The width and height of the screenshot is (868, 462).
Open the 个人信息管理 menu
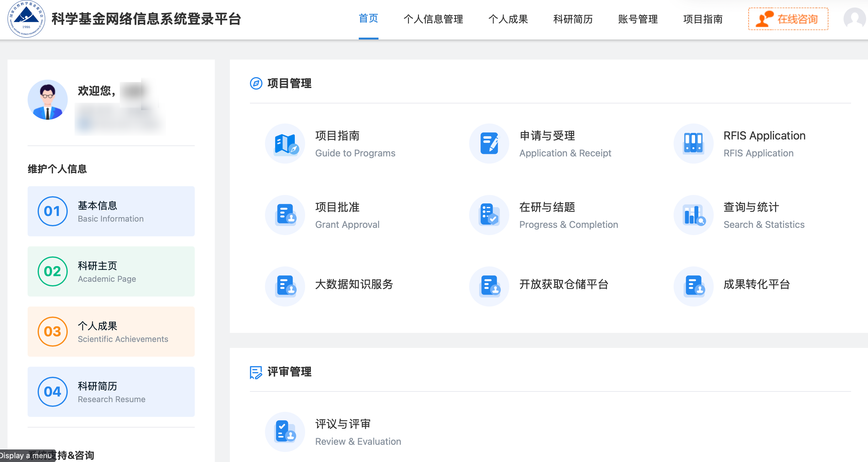click(433, 19)
